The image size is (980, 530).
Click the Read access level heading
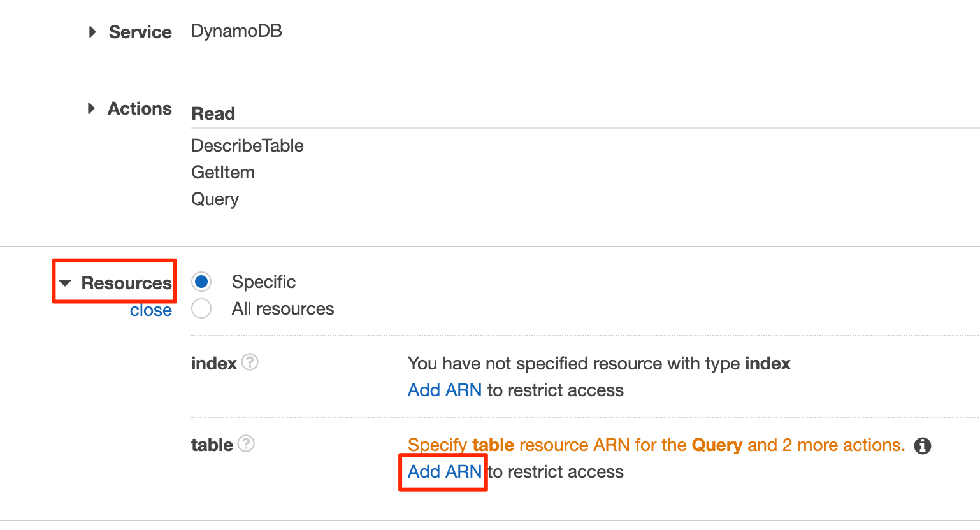point(213,113)
